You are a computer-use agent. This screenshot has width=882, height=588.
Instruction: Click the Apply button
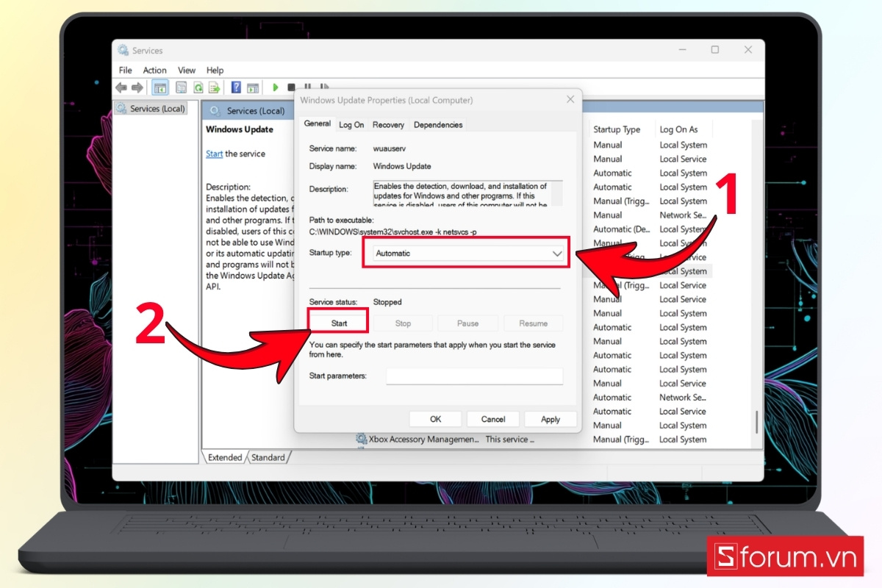tap(551, 419)
